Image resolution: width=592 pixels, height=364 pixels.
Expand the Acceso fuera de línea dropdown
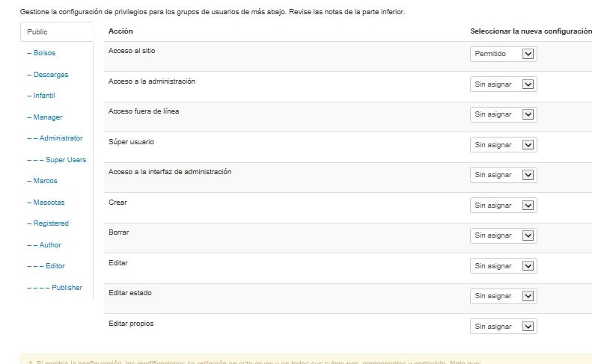tap(503, 114)
